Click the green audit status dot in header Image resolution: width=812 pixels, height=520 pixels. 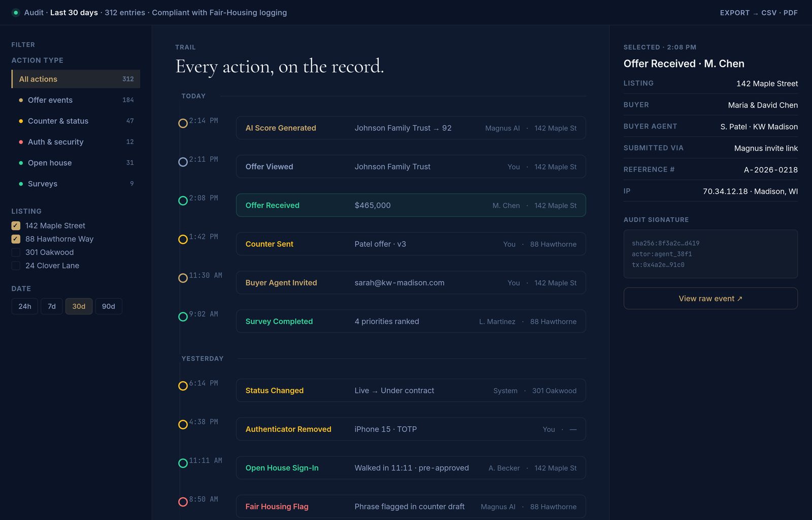click(16, 13)
